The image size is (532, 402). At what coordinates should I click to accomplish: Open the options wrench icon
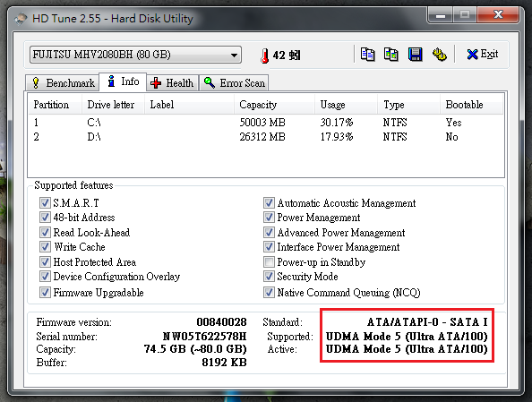click(440, 55)
